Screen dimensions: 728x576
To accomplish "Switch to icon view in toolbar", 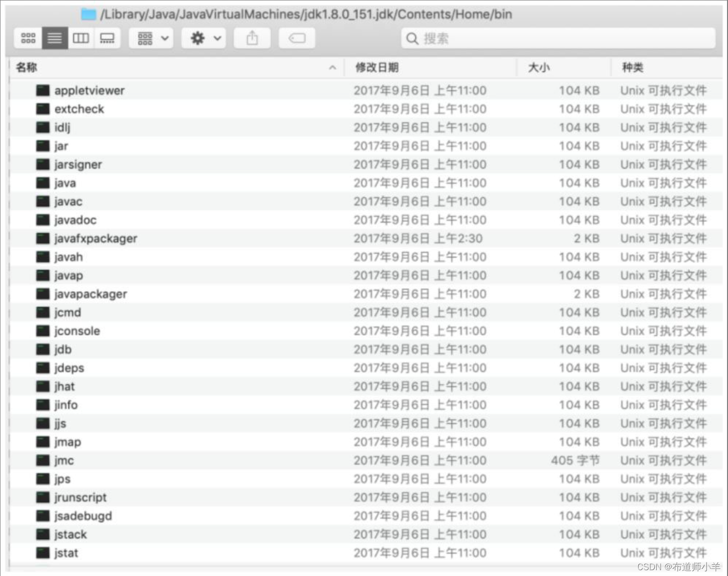I will click(29, 38).
